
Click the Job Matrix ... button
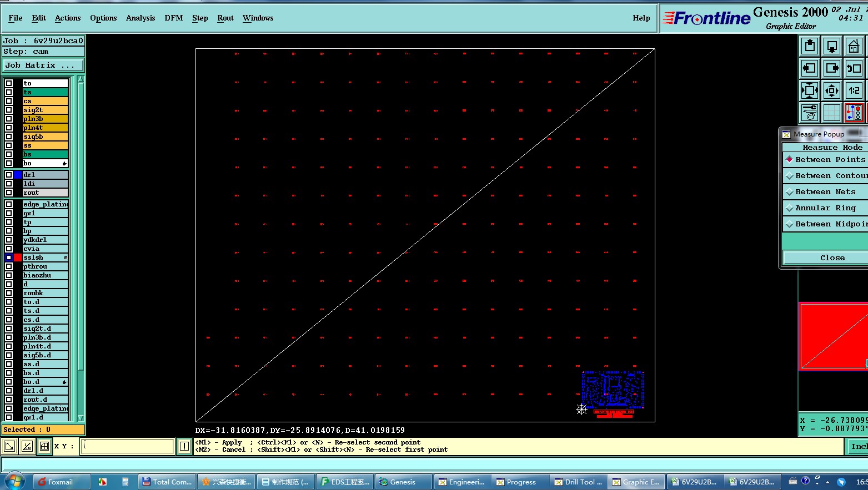[x=43, y=65]
